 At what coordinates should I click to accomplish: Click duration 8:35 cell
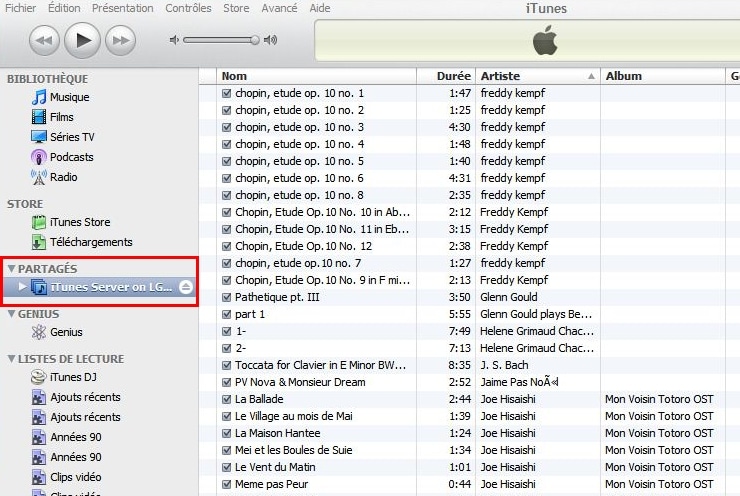click(460, 365)
